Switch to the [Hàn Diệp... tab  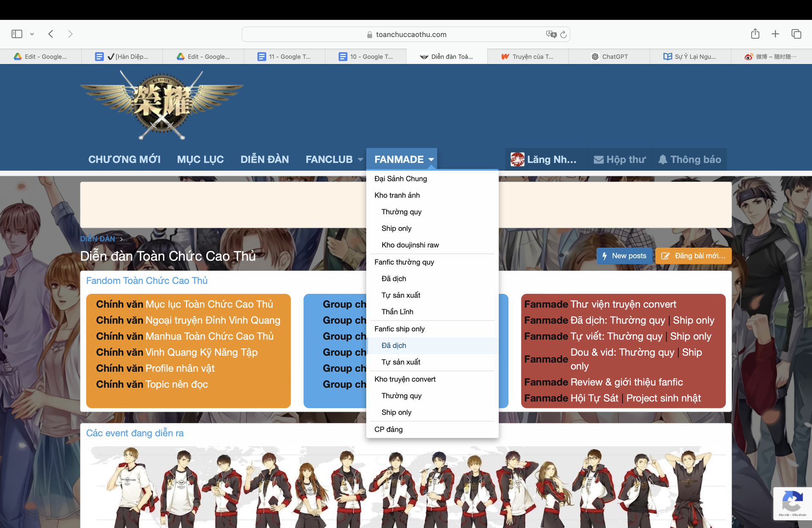tap(122, 57)
